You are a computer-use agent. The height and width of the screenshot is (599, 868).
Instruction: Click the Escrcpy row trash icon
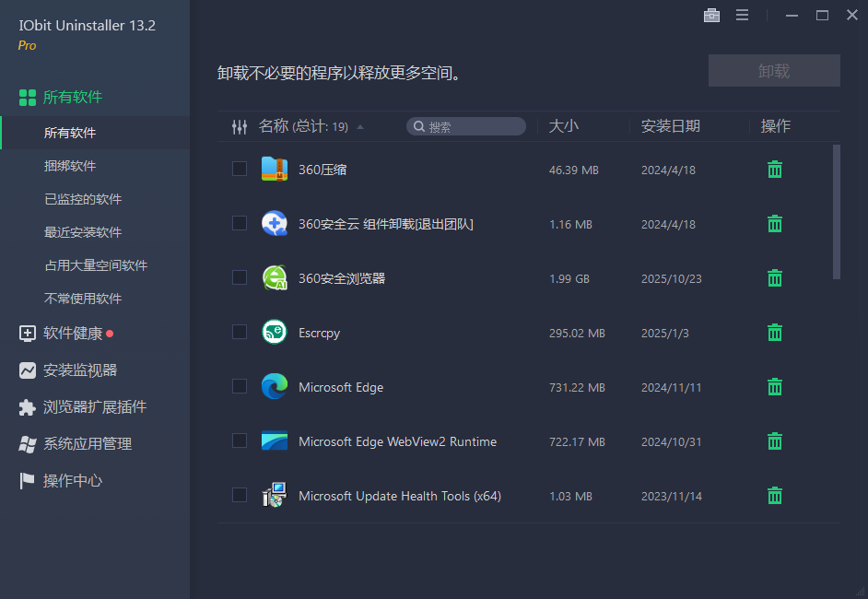(775, 332)
